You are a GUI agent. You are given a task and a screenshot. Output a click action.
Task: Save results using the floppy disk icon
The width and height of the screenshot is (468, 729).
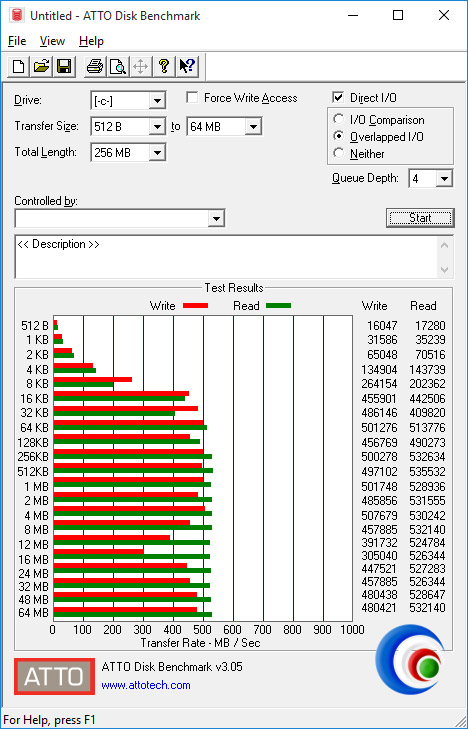64,66
